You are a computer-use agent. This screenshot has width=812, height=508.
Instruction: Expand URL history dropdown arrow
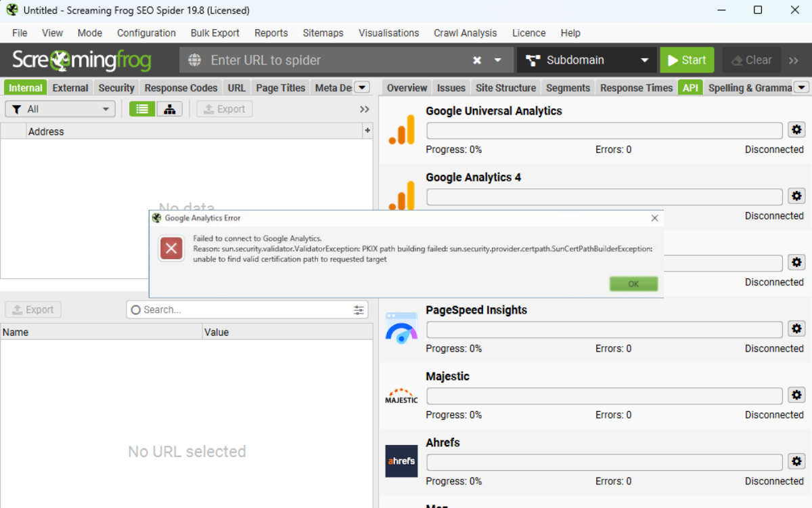[x=498, y=60]
